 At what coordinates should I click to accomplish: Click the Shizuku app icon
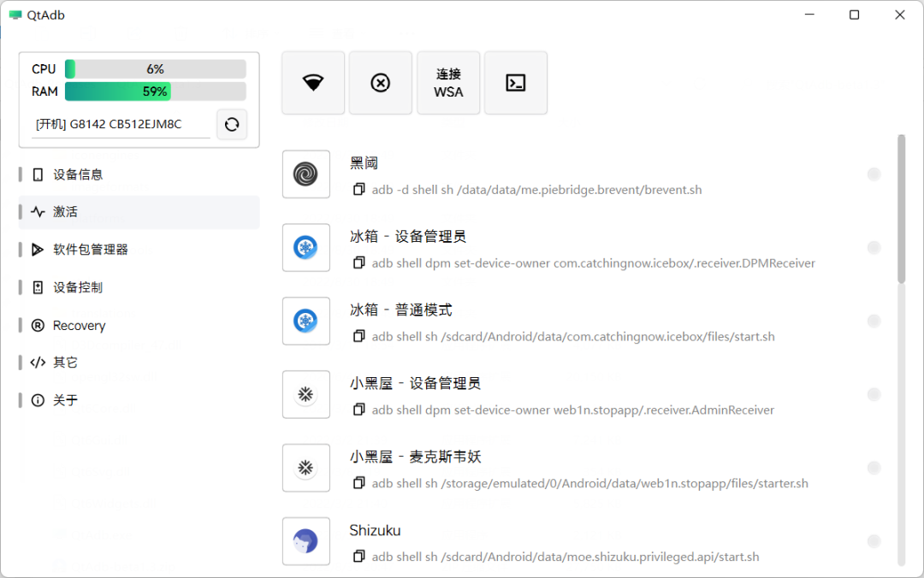click(305, 541)
